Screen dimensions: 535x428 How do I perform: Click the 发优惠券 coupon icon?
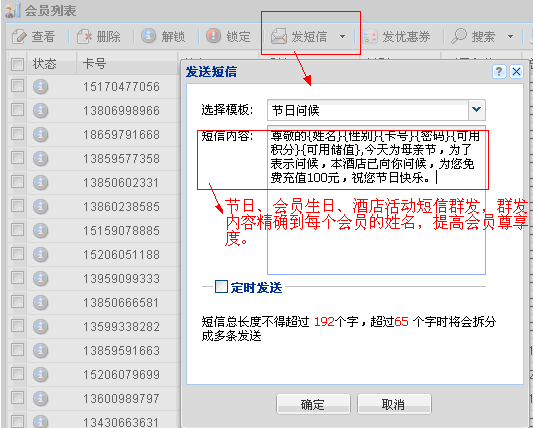tap(370, 36)
